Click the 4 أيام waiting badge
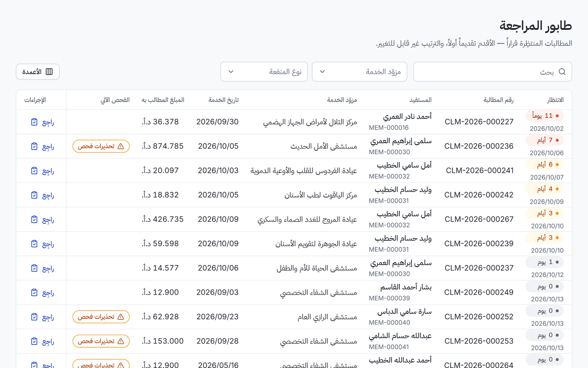The width and height of the screenshot is (588, 368). click(x=544, y=189)
